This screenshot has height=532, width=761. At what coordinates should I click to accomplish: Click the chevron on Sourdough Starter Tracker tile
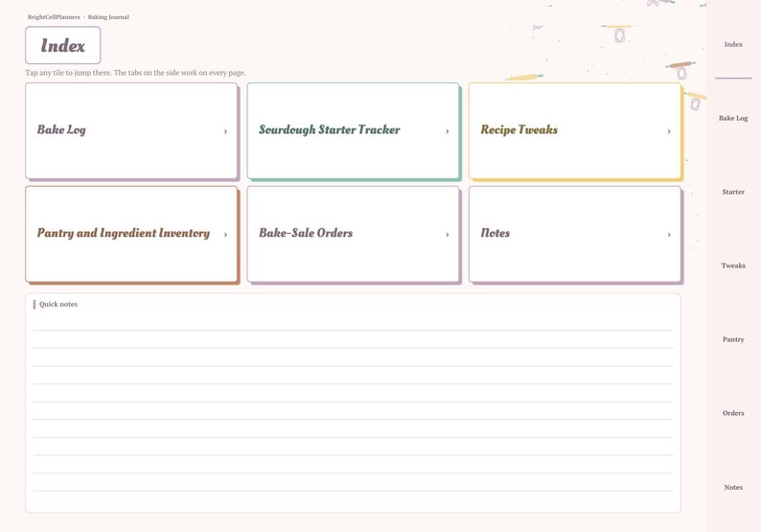[x=447, y=131]
